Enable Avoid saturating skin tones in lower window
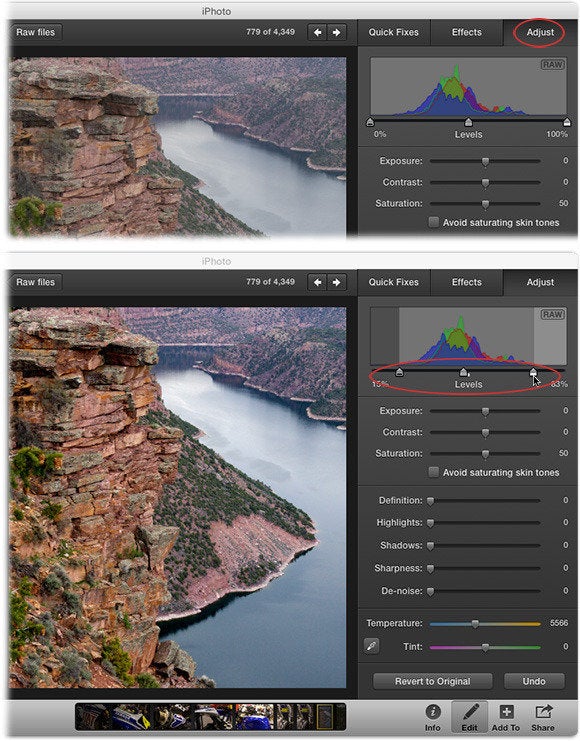 click(433, 472)
